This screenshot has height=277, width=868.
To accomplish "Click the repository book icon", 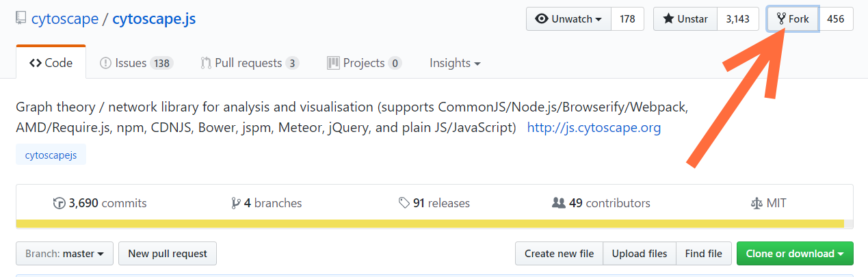I will pyautogui.click(x=21, y=19).
